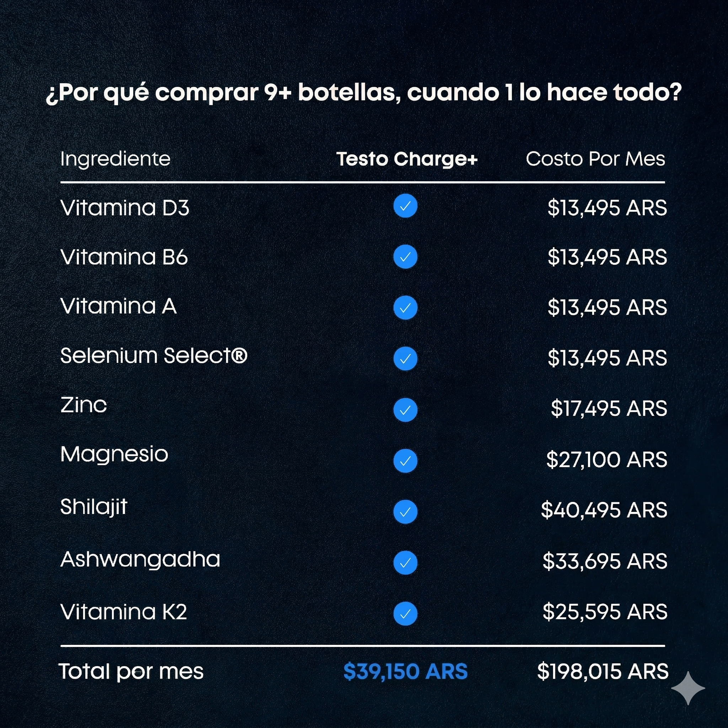Select the checkmark in the Vitamina A row
Viewport: 728px width, 728px height.
pyautogui.click(x=405, y=308)
